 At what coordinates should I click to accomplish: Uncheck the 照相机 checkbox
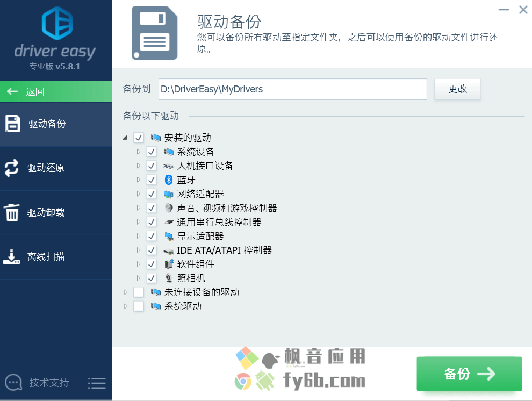point(152,278)
